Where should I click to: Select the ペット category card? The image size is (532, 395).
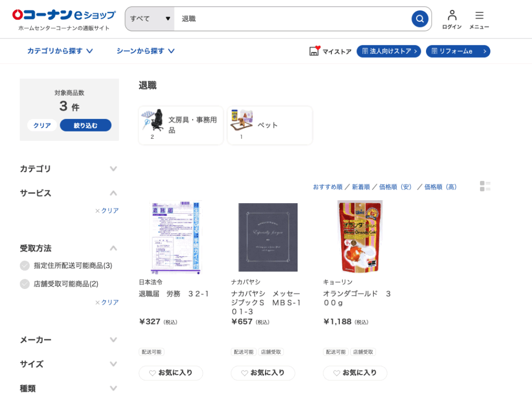[x=270, y=125]
